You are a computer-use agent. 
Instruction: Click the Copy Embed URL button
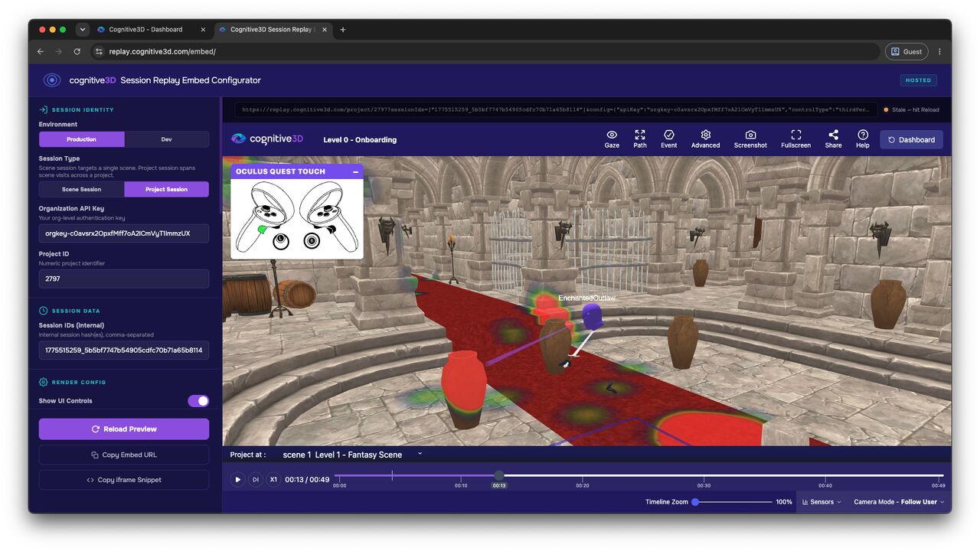click(x=124, y=455)
